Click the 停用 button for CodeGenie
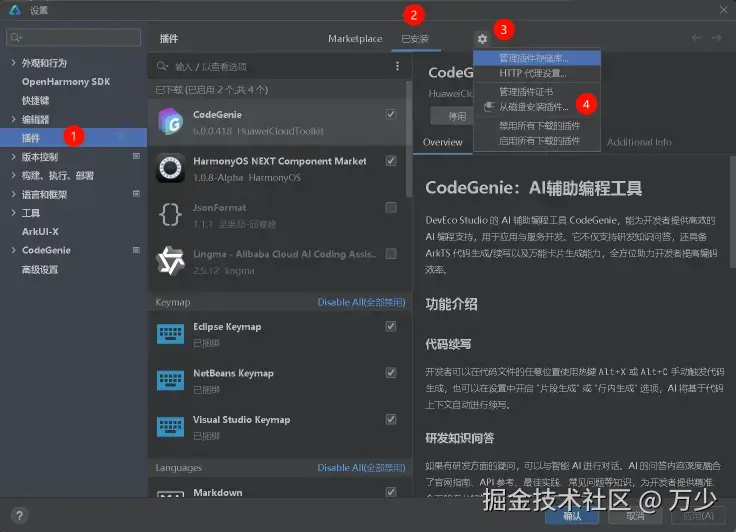Viewport: 736px width, 532px height. [451, 116]
